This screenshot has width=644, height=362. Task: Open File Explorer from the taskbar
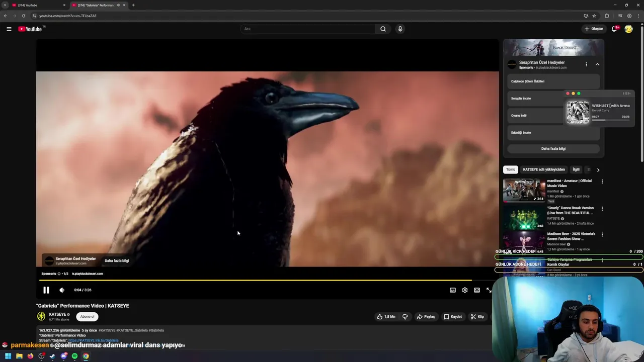(19, 356)
